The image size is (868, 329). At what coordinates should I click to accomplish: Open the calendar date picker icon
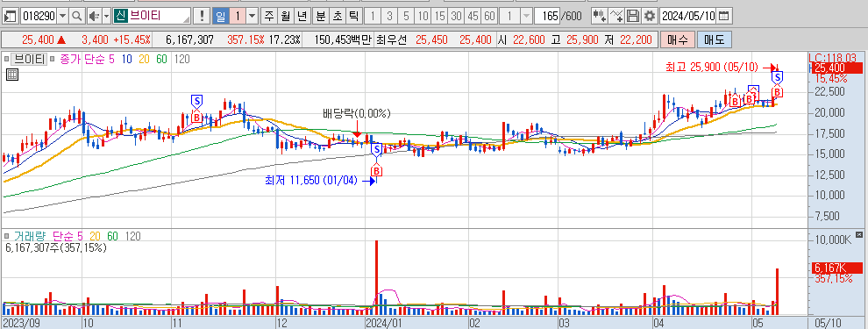pos(723,16)
